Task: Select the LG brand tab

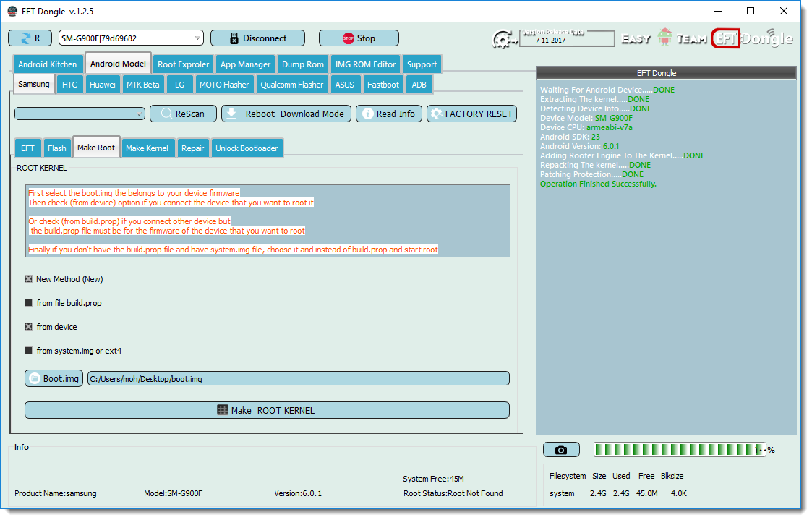Action: click(x=180, y=85)
